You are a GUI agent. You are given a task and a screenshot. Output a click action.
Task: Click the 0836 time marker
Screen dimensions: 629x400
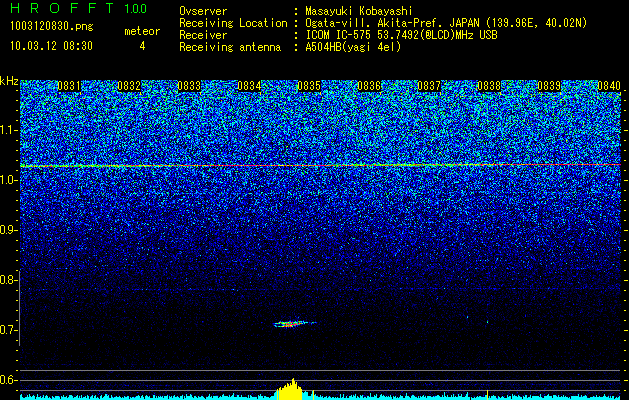point(369,86)
